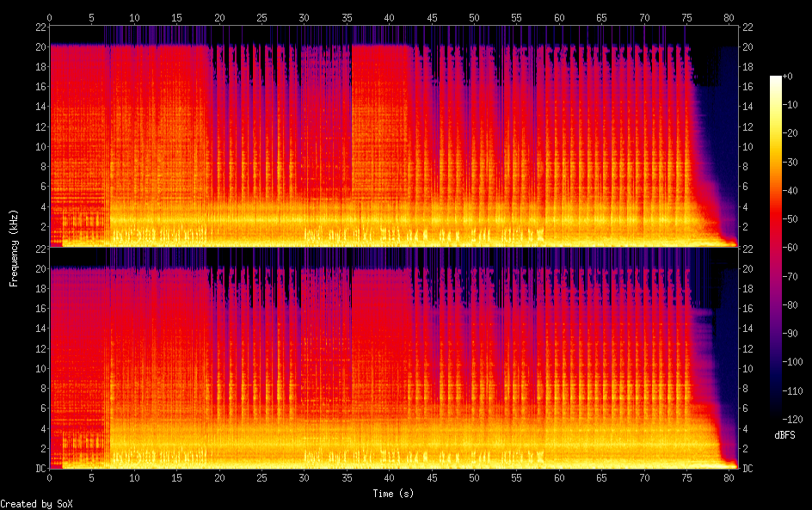This screenshot has width=812, height=510.
Task: Click "70" on the bottom time axis
Action: click(644, 478)
